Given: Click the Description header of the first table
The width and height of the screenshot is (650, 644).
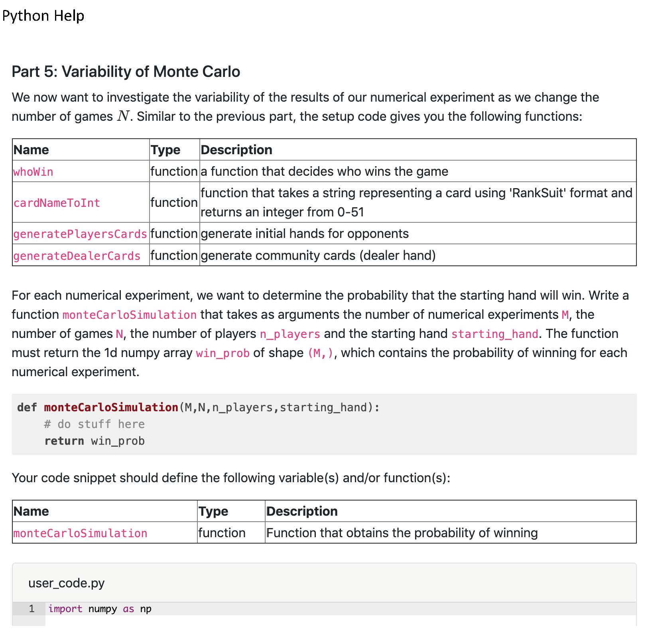Looking at the screenshot, I should pyautogui.click(x=236, y=150).
